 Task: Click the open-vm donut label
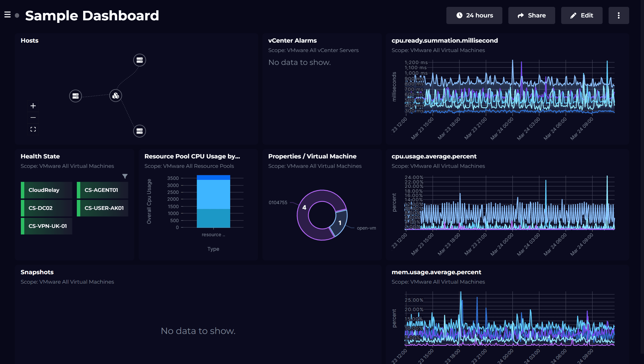pos(366,228)
